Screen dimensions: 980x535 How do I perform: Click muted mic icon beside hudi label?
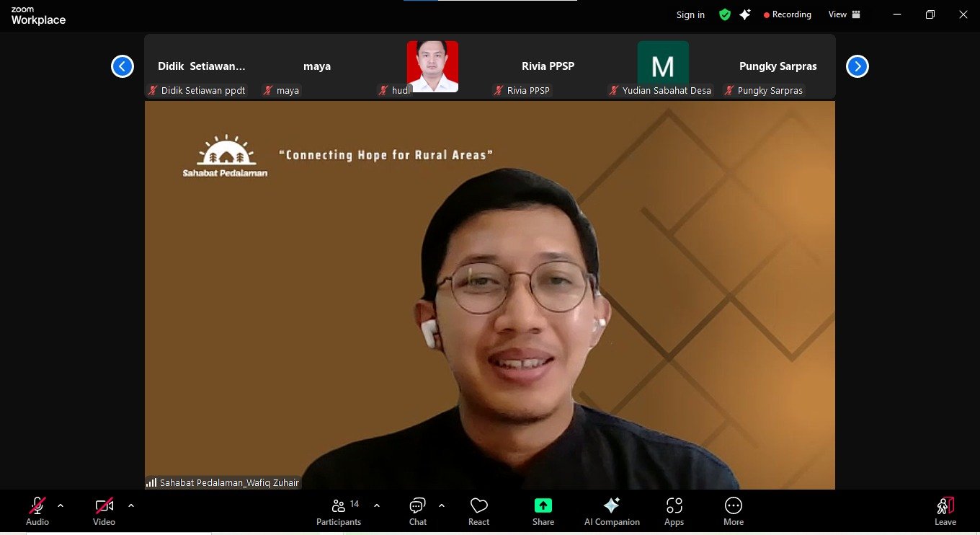pos(383,91)
